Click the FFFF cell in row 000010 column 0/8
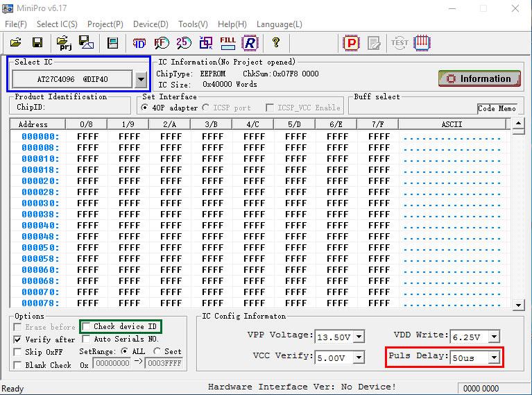 pyautogui.click(x=87, y=158)
